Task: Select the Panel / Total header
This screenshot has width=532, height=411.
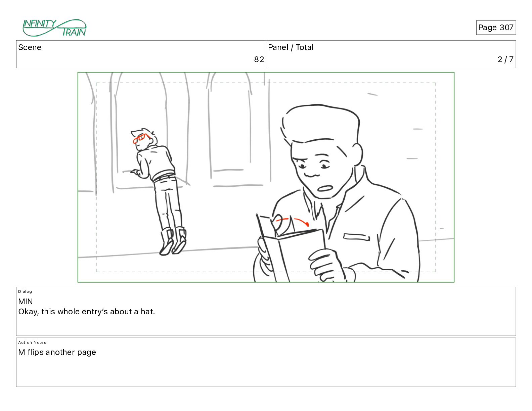Action: [291, 47]
